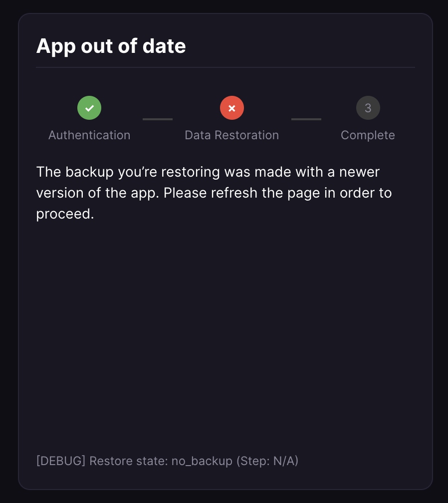The height and width of the screenshot is (503, 448).
Task: Click the red Data Restoration error icon
Action: [x=232, y=108]
